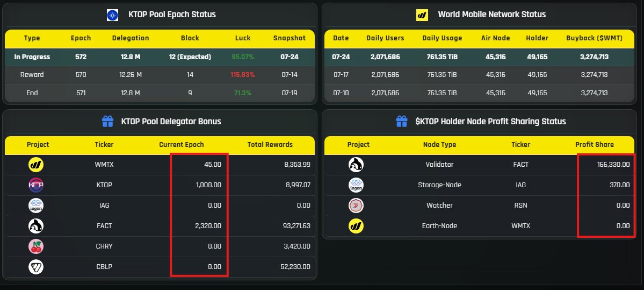This screenshot has width=644, height=290.
Task: Click the red '115.83%' luck value
Action: coord(243,75)
